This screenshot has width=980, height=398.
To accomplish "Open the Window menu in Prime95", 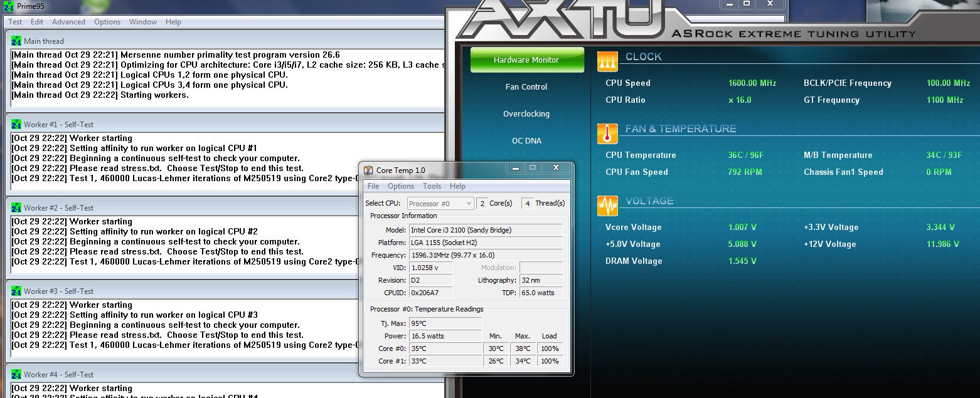I will 143,22.
